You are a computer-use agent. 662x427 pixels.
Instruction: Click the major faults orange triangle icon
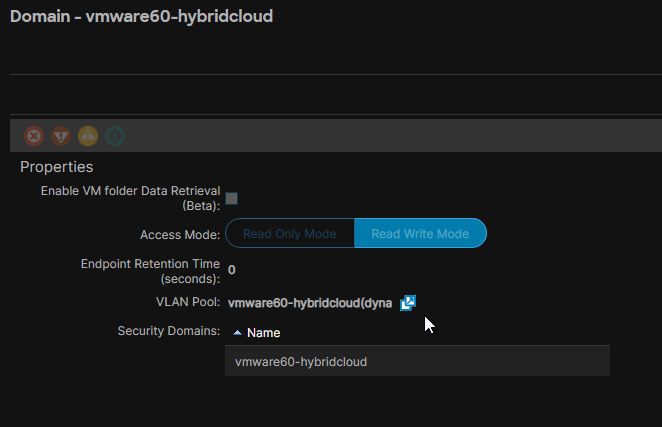pos(61,136)
